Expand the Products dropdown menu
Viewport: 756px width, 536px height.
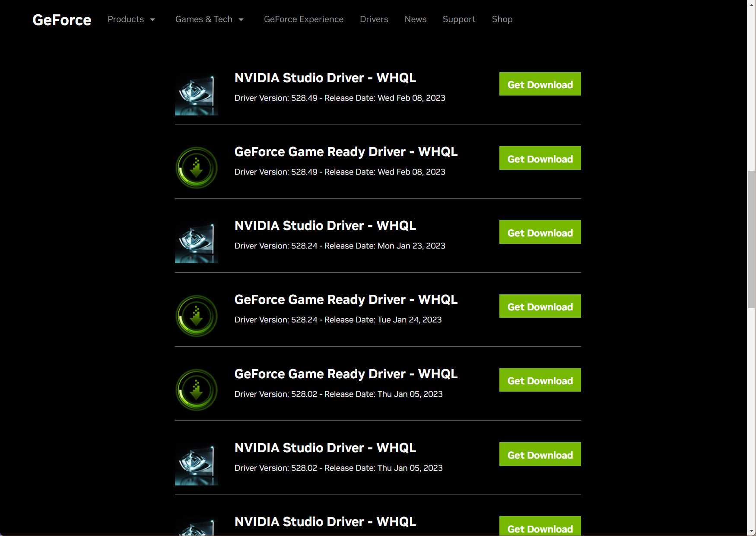pyautogui.click(x=131, y=19)
